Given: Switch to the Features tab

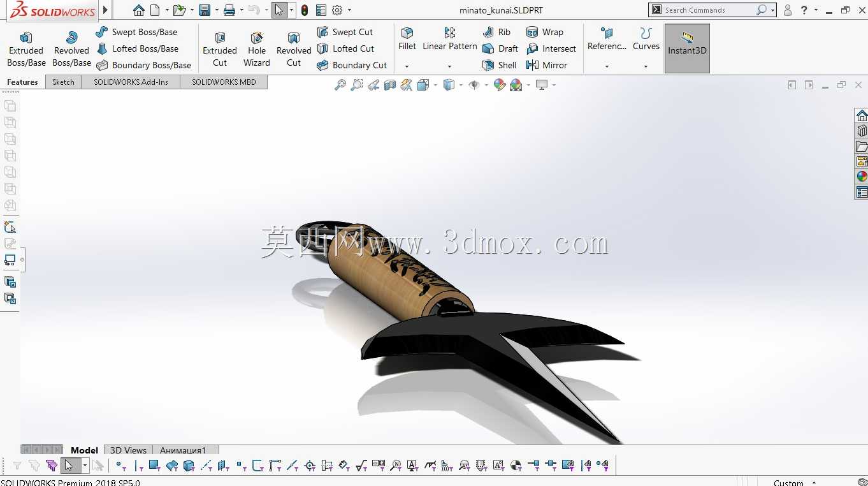Looking at the screenshot, I should [x=23, y=82].
